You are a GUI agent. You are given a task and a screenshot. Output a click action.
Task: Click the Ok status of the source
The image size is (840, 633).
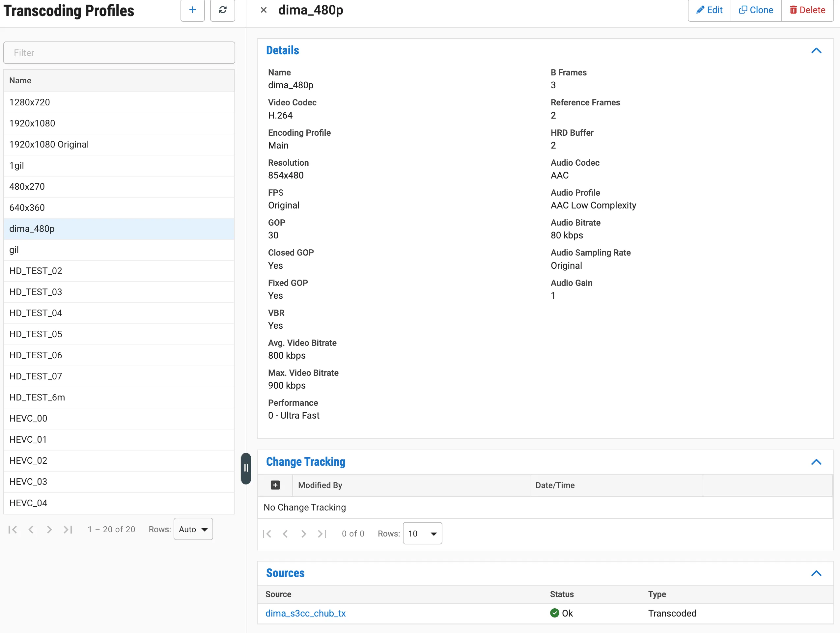pyautogui.click(x=561, y=613)
